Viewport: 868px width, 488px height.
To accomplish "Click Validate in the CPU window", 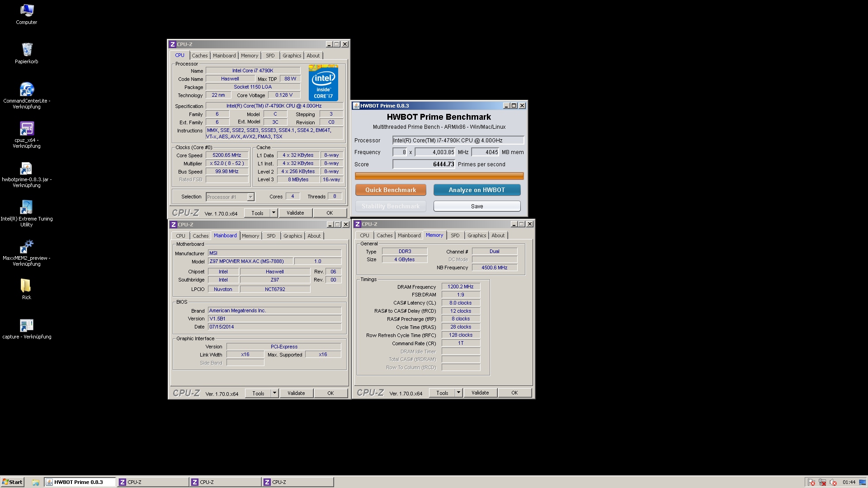I will click(x=295, y=213).
